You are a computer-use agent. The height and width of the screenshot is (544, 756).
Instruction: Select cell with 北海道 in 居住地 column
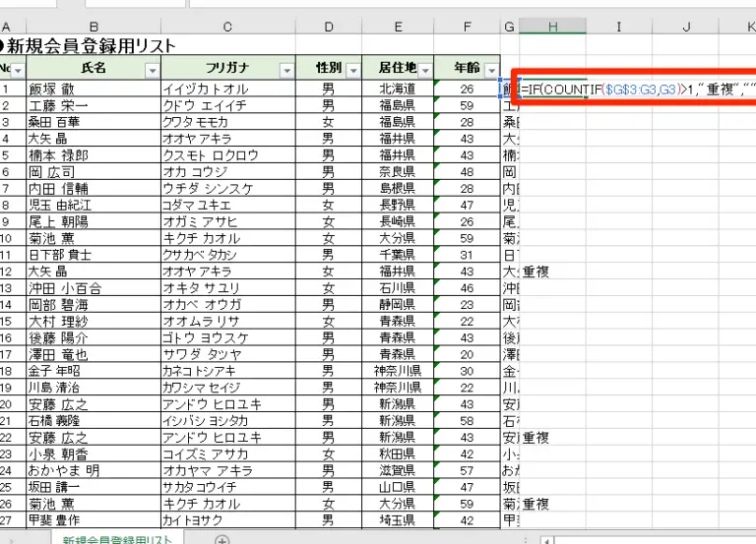[399, 90]
